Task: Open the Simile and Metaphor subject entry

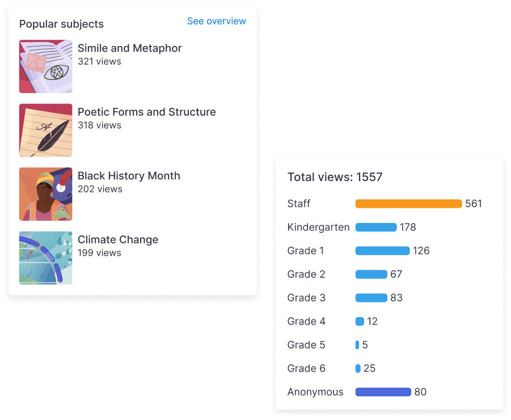Action: (129, 48)
